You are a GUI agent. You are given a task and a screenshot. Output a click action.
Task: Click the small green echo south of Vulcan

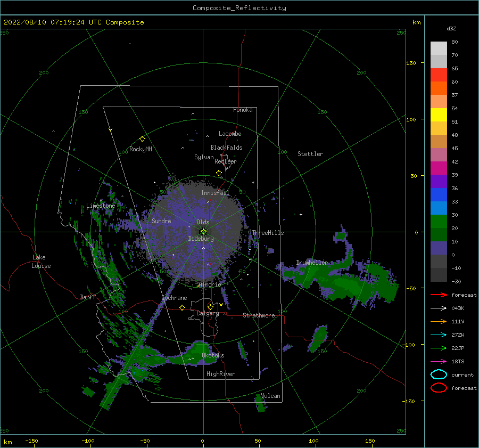[x=260, y=404]
